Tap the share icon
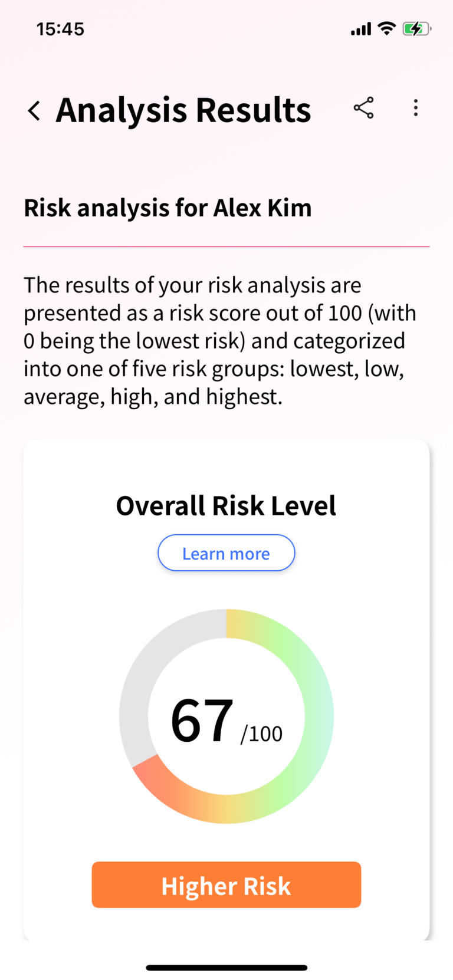453x980 pixels. point(363,108)
